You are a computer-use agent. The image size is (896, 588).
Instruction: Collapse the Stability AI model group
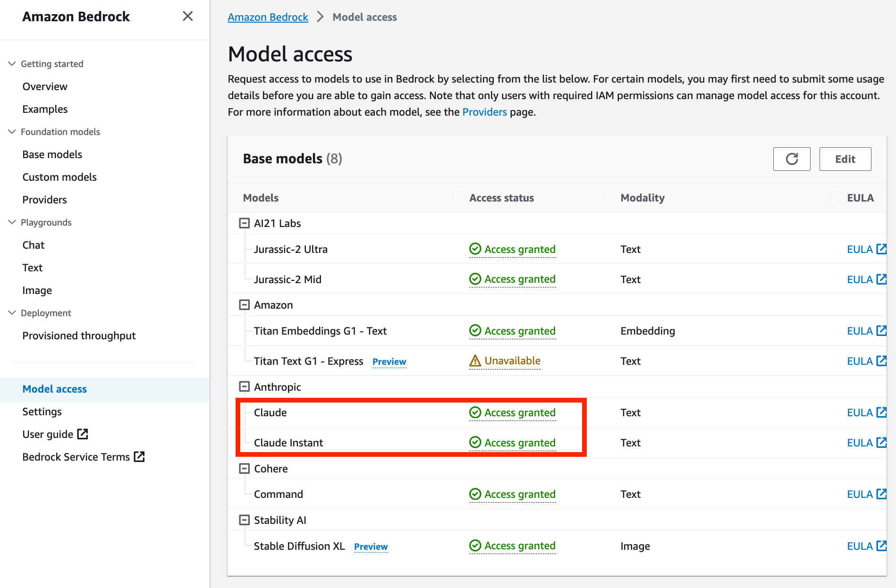(245, 520)
